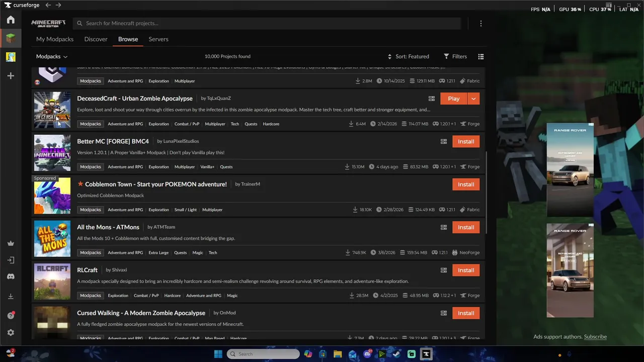Switch to Discover tab
Screen dimensions: 644x362
(x=96, y=39)
